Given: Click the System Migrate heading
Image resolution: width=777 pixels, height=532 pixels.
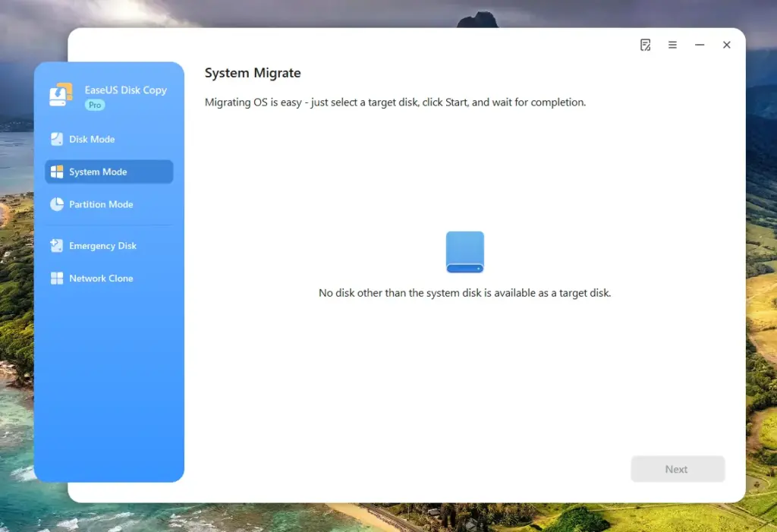Looking at the screenshot, I should (252, 73).
